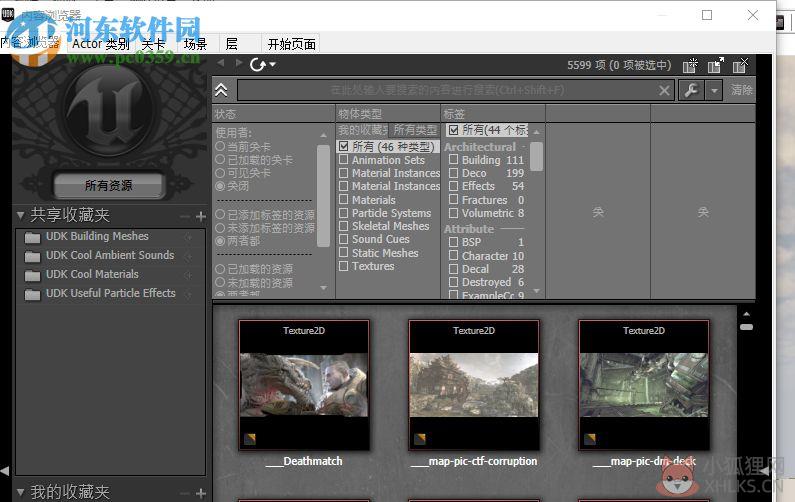Enable Particle Systems type filter
This screenshot has width=795, height=502.
(x=344, y=212)
